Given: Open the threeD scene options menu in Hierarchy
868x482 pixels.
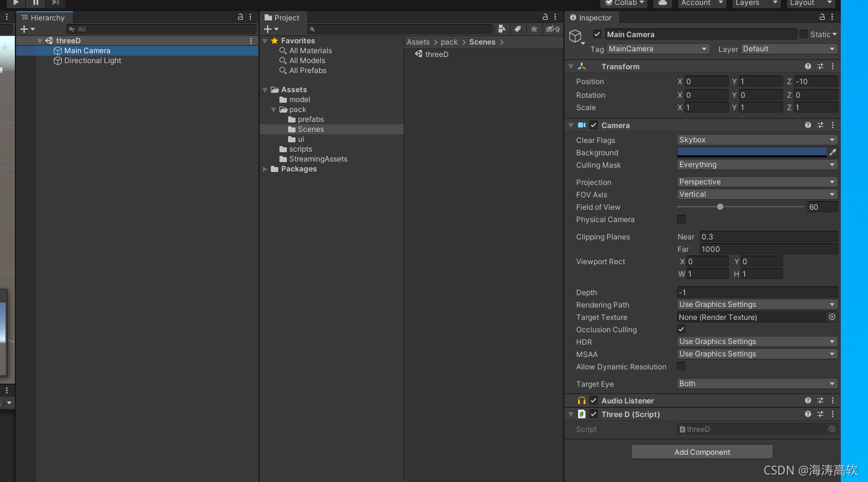Looking at the screenshot, I should [x=251, y=41].
